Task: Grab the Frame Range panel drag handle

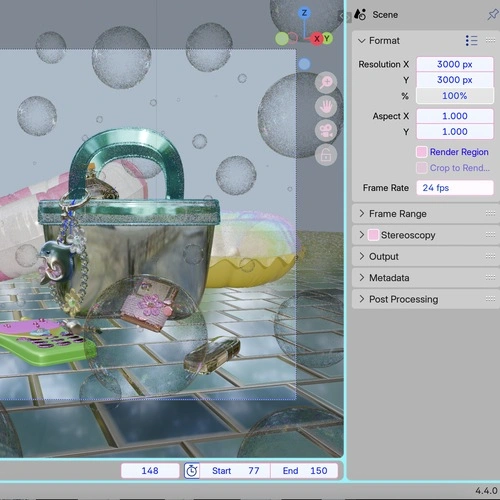Action: [x=490, y=213]
